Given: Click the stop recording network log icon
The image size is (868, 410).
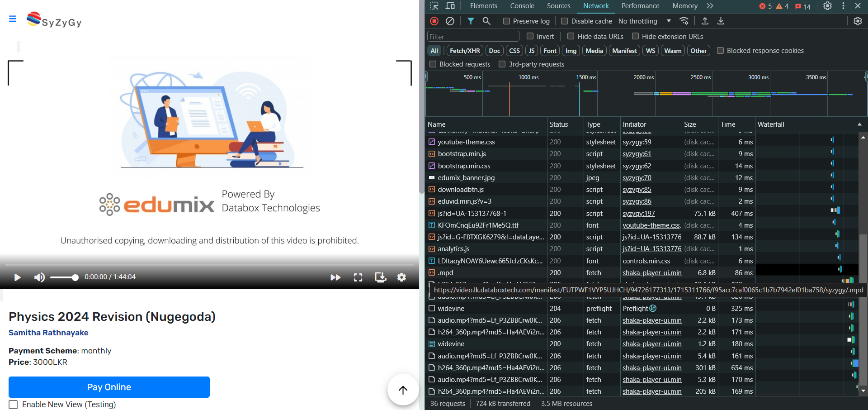Looking at the screenshot, I should pos(434,21).
